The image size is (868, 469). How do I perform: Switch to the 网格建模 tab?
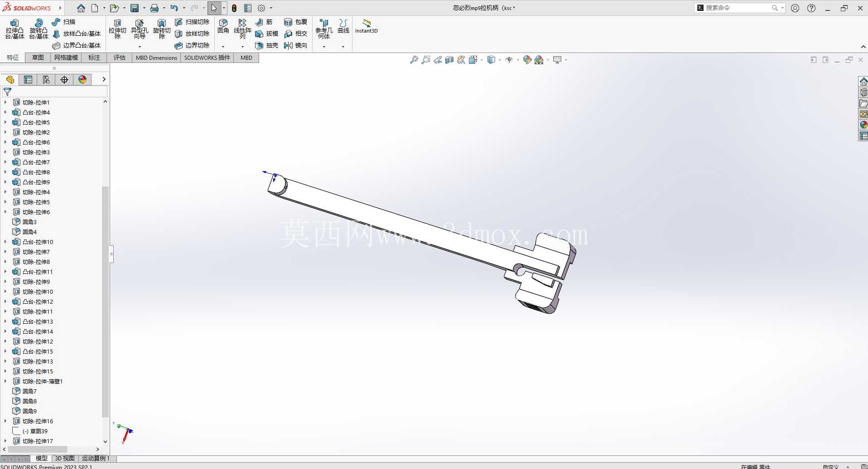coord(66,57)
